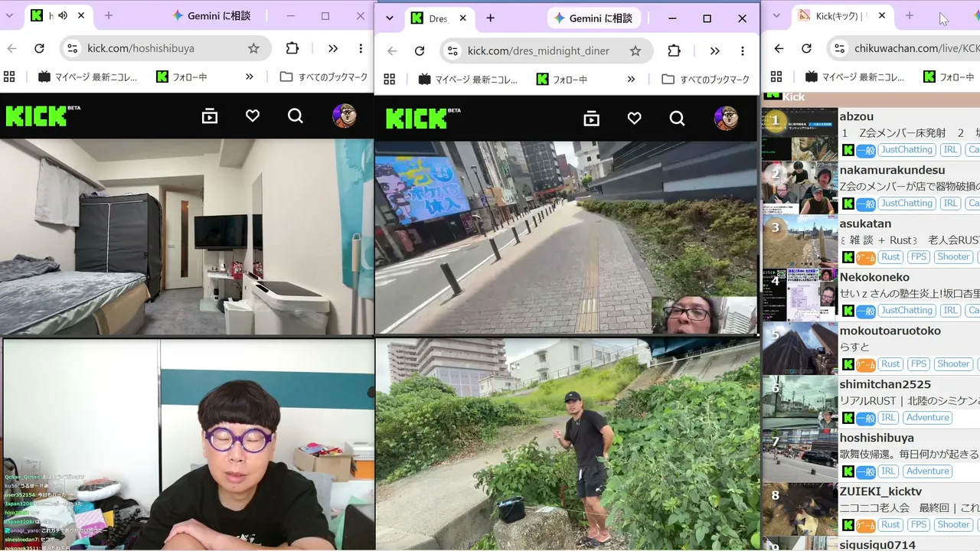
Task: Expand bookmarks bar overflow in hoshishibuya window
Action: [250, 77]
